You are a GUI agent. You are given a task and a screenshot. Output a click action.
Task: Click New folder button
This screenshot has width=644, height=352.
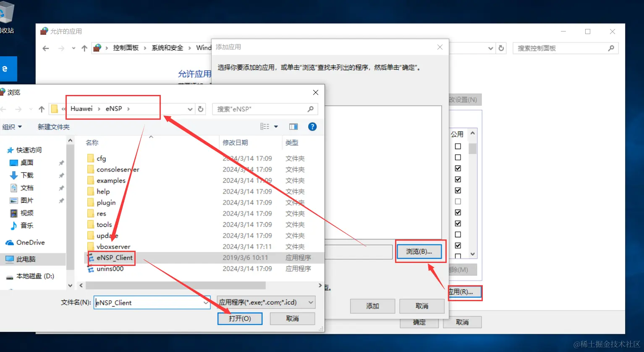(53, 127)
